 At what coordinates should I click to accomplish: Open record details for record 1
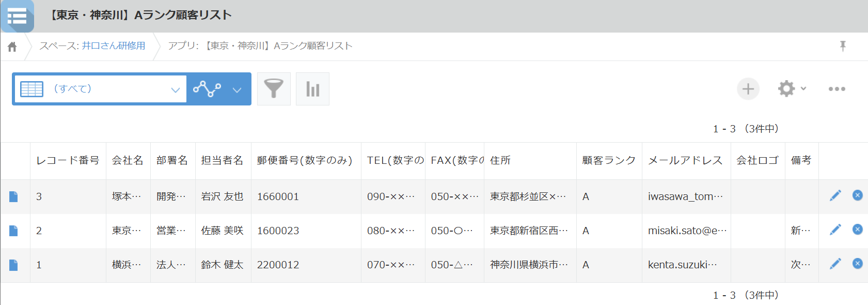coord(13,265)
